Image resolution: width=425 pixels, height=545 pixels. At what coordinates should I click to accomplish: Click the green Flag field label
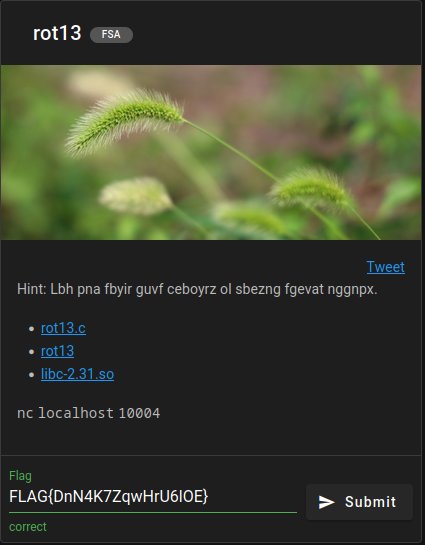pyautogui.click(x=20, y=475)
